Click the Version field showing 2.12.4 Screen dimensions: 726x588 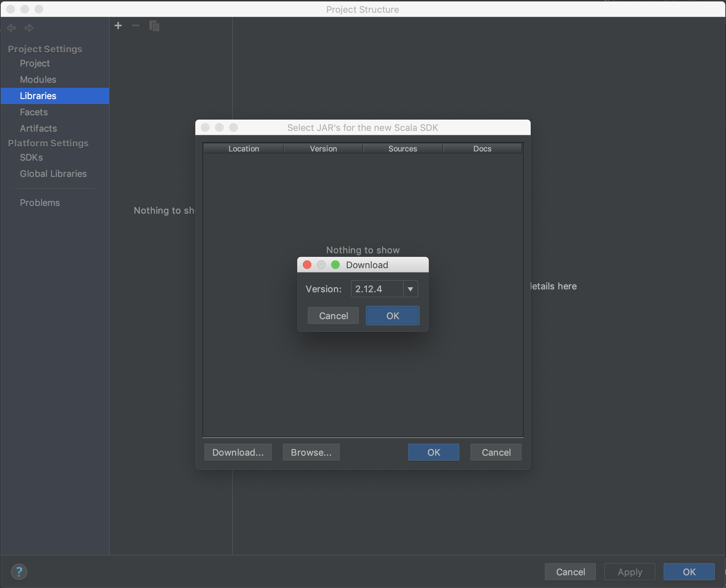click(x=377, y=289)
